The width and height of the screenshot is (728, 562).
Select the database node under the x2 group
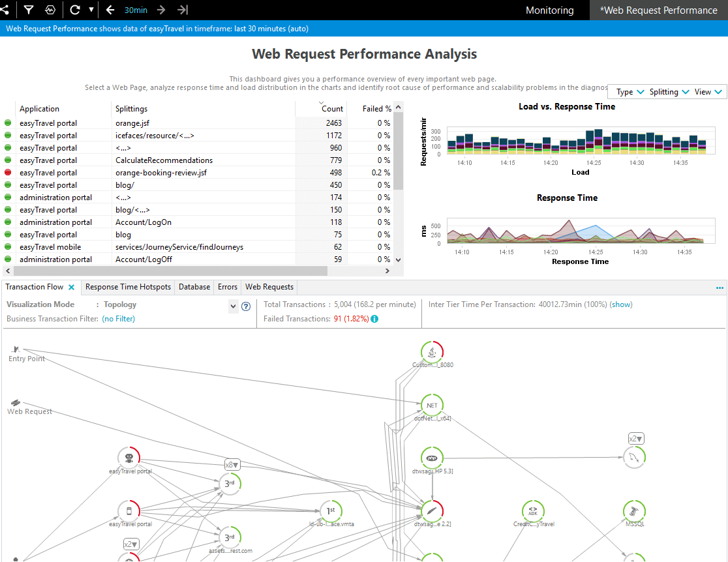[x=634, y=457]
